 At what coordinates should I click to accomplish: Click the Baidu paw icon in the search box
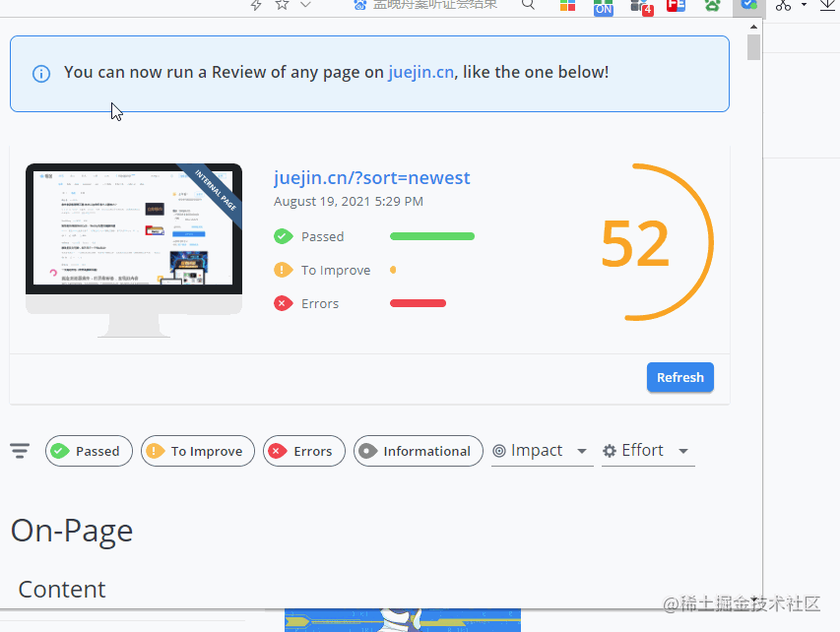[x=360, y=5]
